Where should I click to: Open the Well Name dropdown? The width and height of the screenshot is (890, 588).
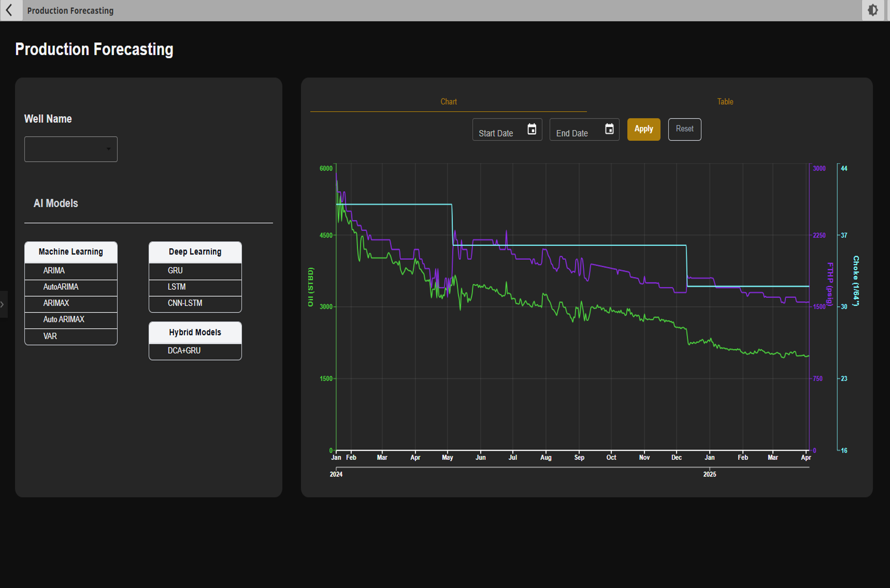pos(71,149)
